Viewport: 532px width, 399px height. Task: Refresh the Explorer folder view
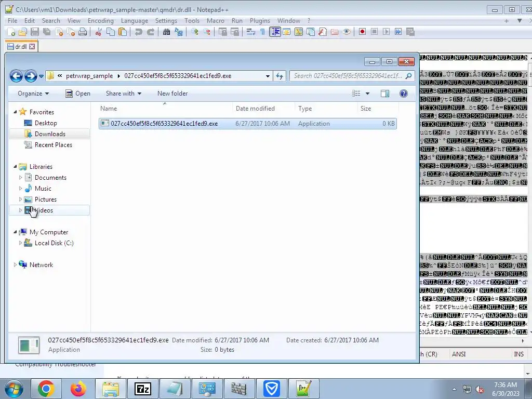coord(280,76)
